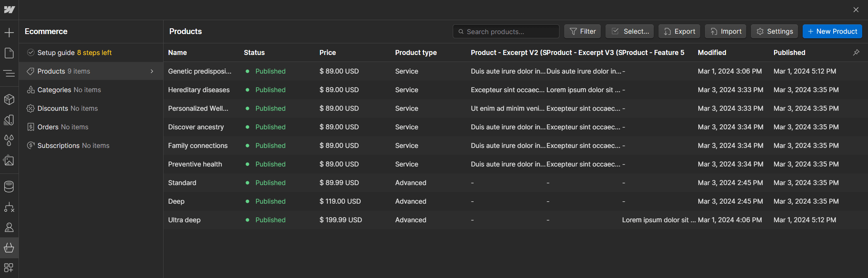
Task: Click Product - Feature 5 column header
Action: [x=653, y=53]
